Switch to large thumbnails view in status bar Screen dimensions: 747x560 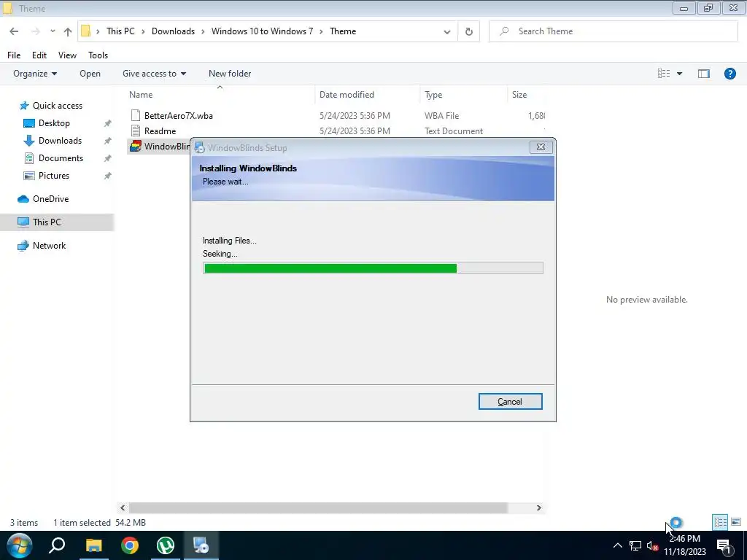(736, 522)
